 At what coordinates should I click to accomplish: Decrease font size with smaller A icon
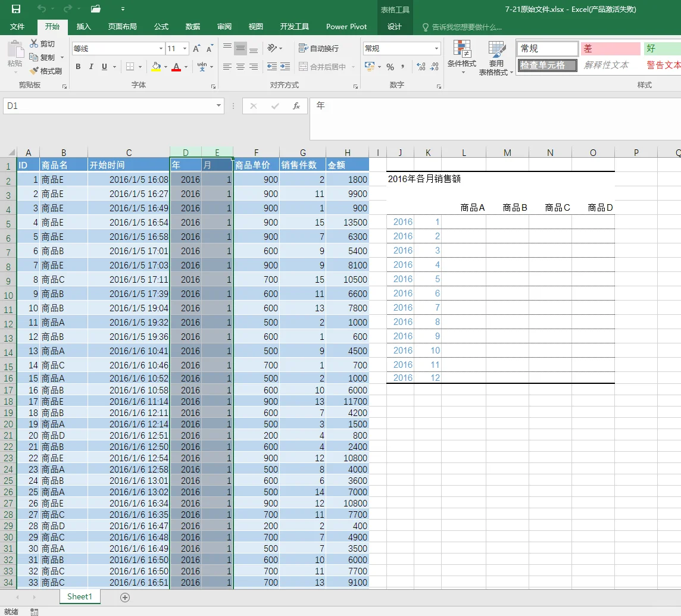(210, 48)
